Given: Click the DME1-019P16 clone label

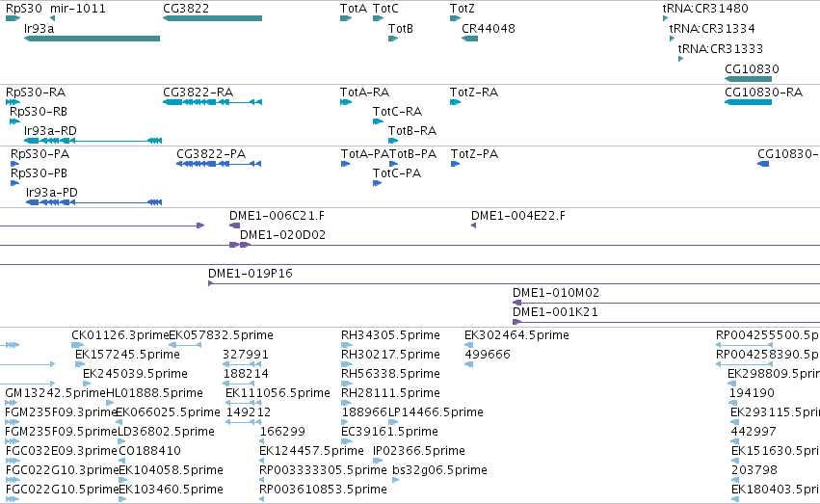Looking at the screenshot, I should [251, 274].
